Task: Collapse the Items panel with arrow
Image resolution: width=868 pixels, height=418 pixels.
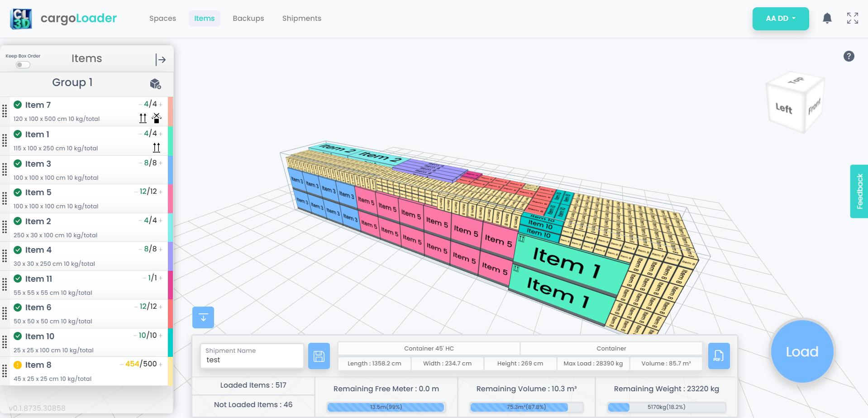Action: click(x=160, y=59)
